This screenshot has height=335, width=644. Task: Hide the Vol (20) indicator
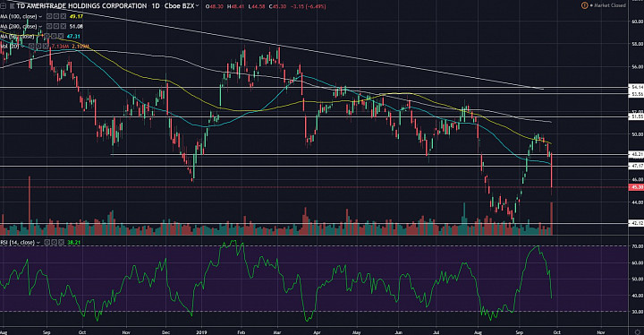[x=32, y=47]
